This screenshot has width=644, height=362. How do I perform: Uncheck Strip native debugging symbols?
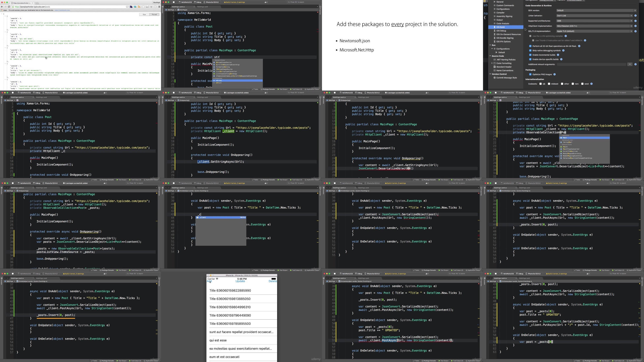530,50
